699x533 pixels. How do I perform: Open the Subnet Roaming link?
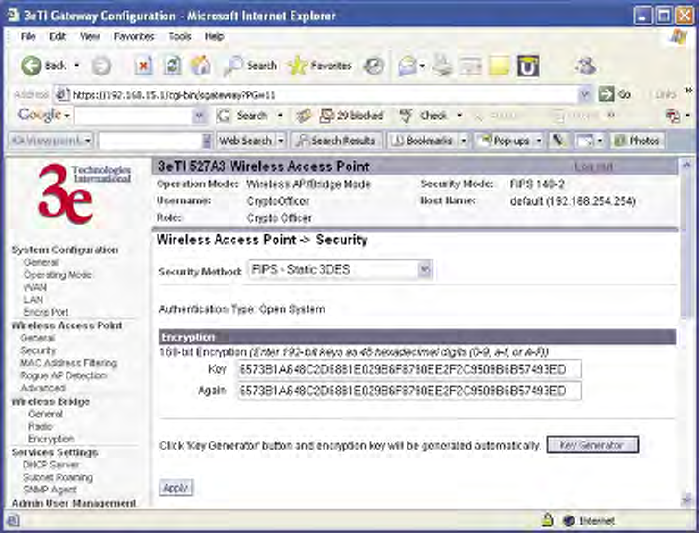click(x=58, y=477)
